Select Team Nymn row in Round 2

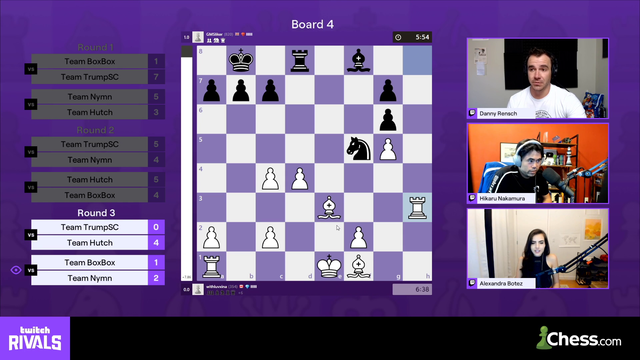click(98, 160)
